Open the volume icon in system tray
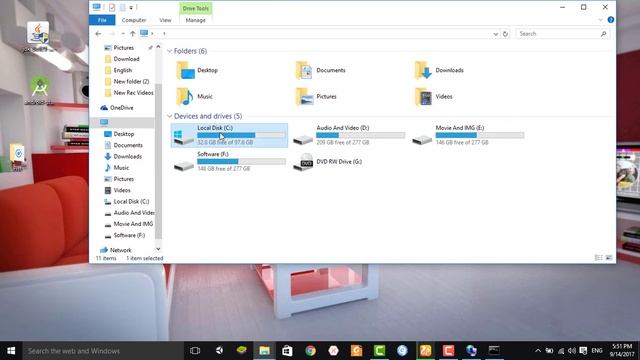 pos(571,351)
